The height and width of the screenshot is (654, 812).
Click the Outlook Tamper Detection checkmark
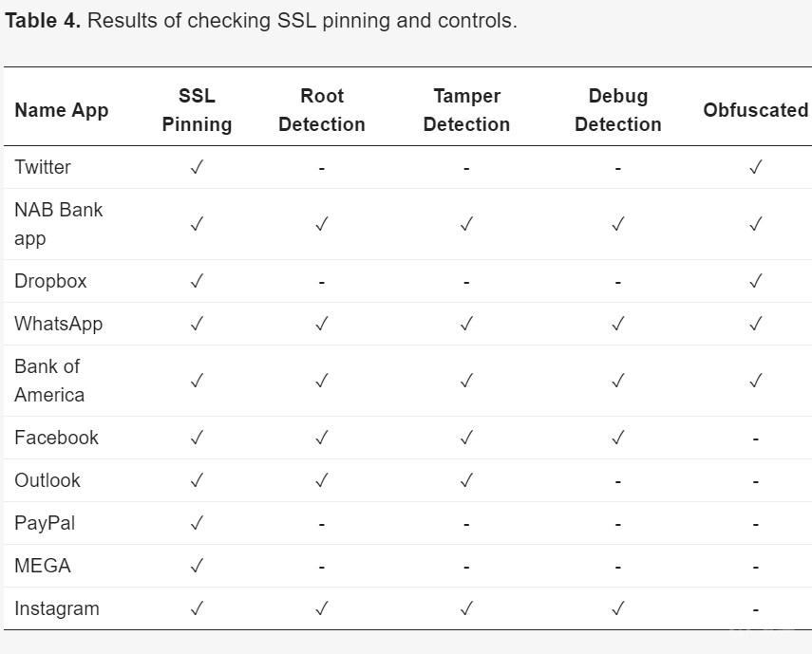(x=466, y=480)
